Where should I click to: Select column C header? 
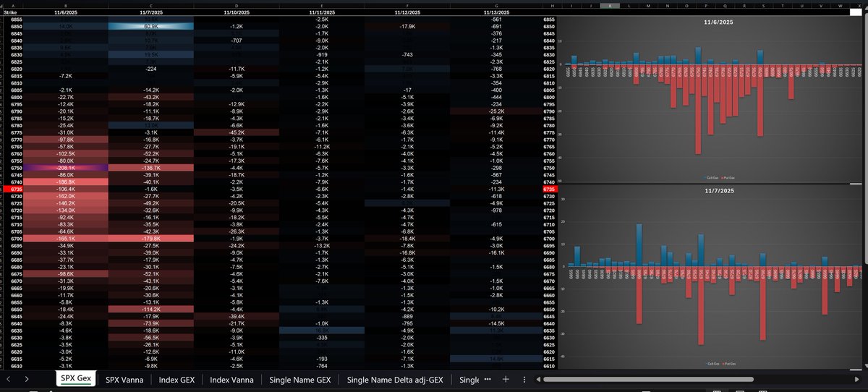[151, 4]
